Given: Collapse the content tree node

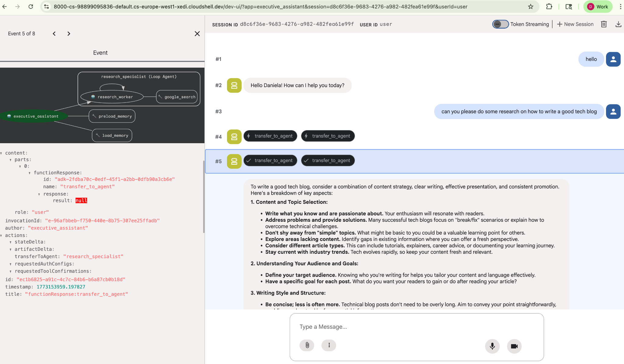Looking at the screenshot, I should [2, 153].
